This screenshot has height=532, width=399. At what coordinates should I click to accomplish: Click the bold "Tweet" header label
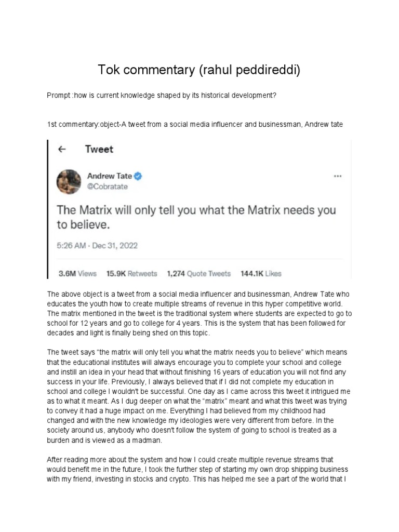click(99, 149)
